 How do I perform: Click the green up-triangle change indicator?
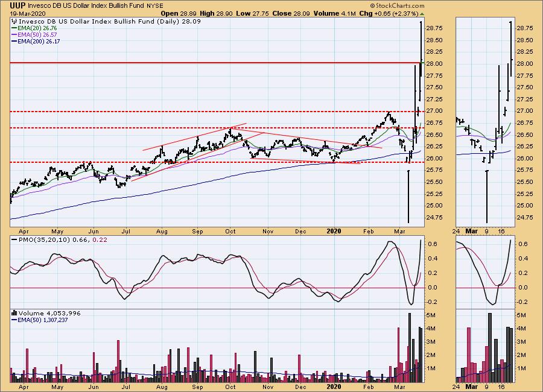point(422,14)
